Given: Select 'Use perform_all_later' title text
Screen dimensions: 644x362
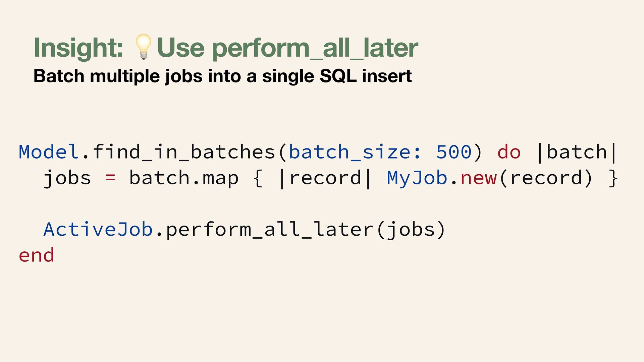Looking at the screenshot, I should (287, 48).
